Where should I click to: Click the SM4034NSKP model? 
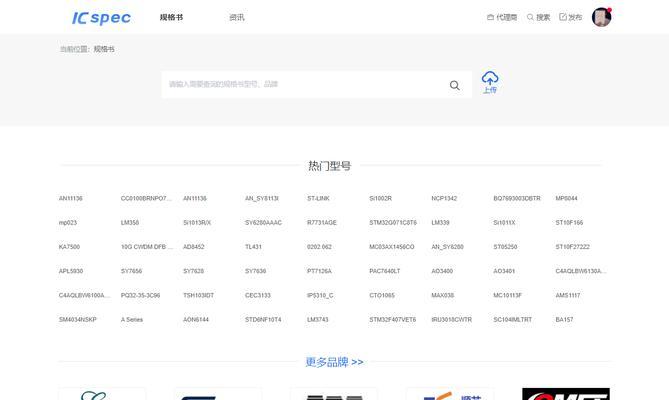tap(78, 320)
